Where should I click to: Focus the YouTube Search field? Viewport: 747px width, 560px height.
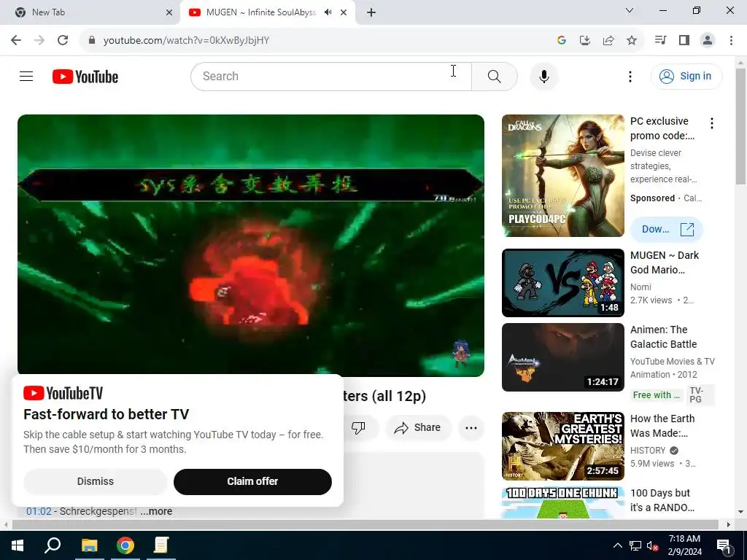click(331, 76)
